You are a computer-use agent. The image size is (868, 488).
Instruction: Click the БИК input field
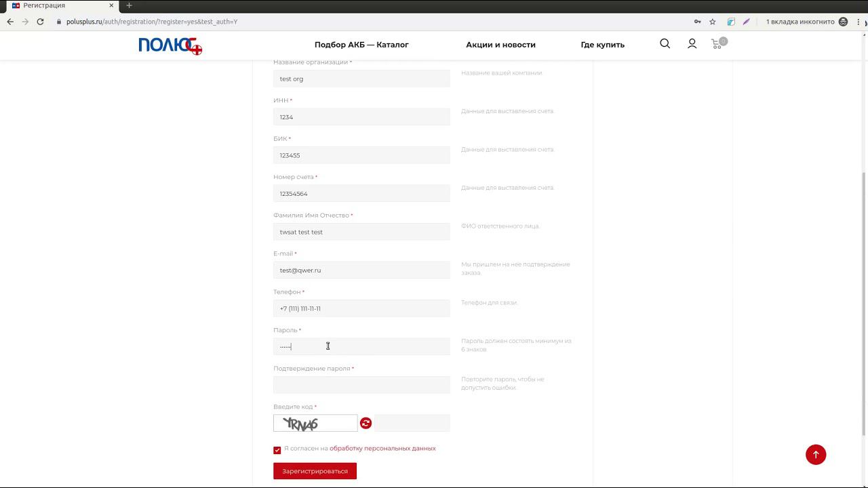(361, 155)
